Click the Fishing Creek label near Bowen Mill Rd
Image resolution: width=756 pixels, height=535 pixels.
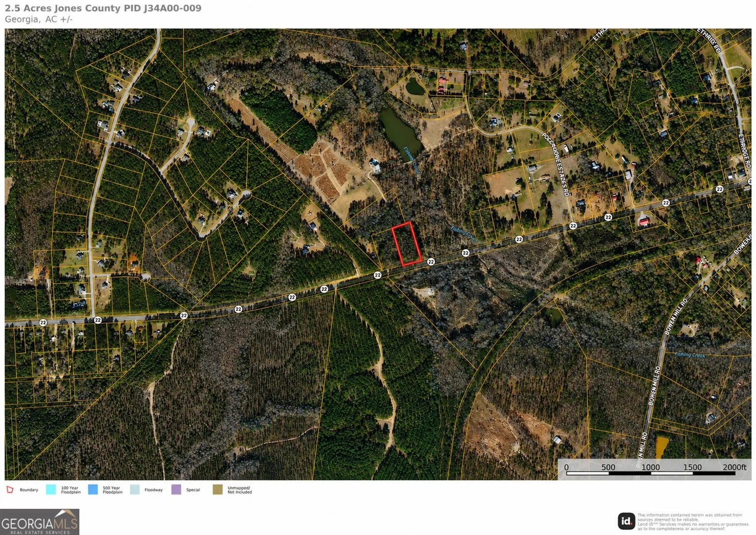690,355
